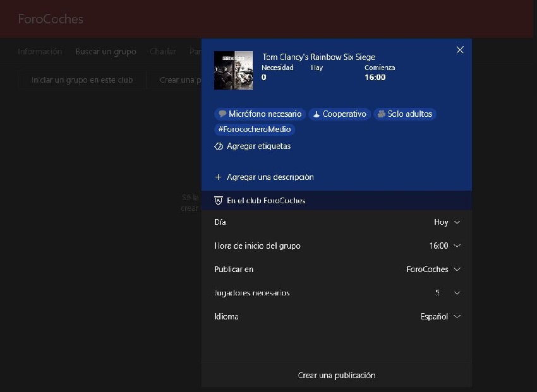Close the group creation dialog
The image size is (537, 392).
click(460, 50)
